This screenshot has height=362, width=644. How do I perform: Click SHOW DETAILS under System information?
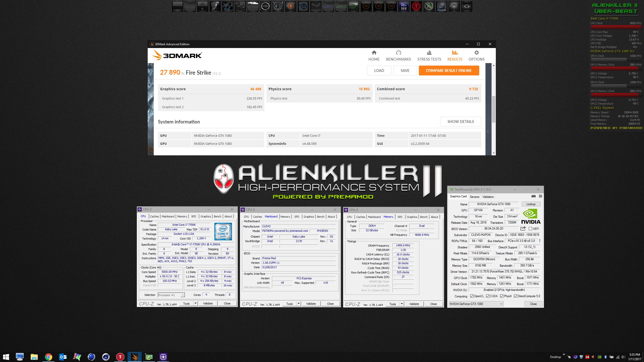point(460,122)
